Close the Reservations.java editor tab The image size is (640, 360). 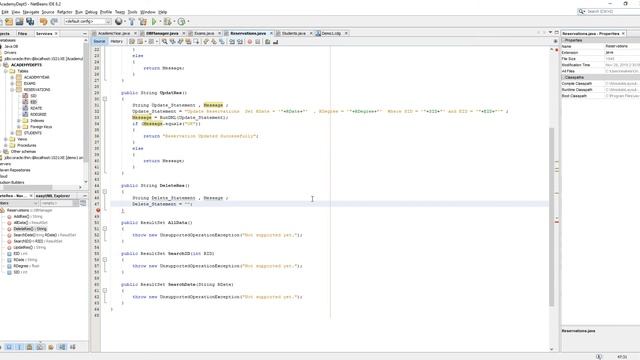coord(271,33)
